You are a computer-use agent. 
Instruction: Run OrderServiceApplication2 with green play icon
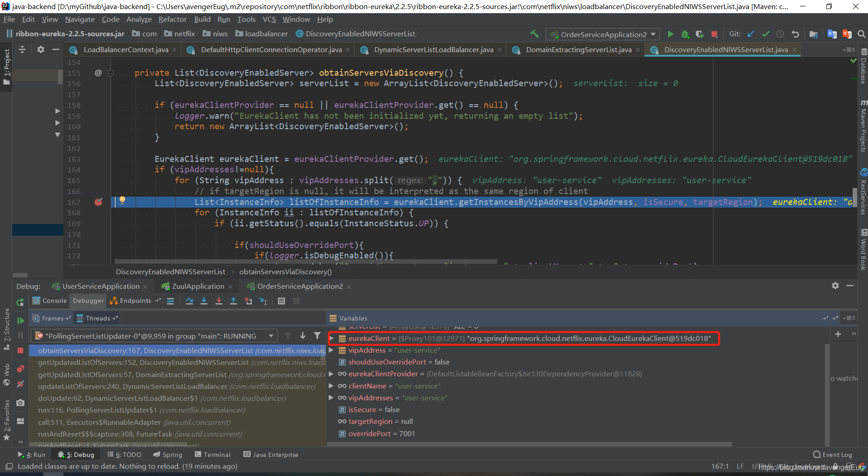click(670, 34)
